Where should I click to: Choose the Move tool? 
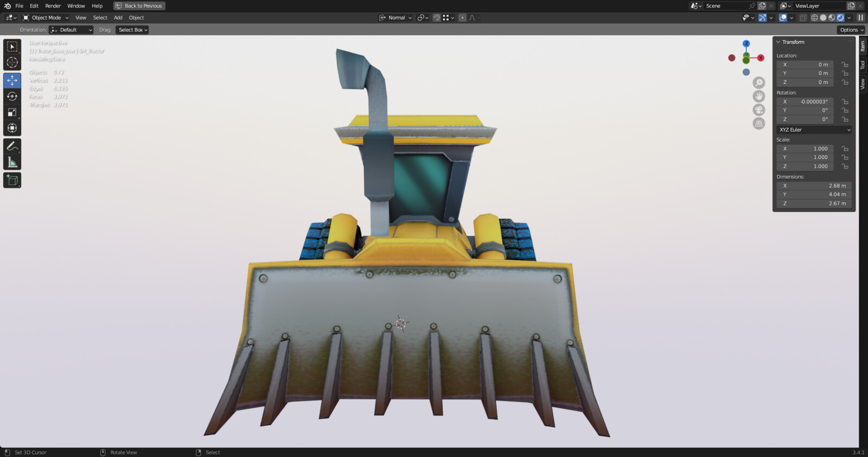[12, 80]
